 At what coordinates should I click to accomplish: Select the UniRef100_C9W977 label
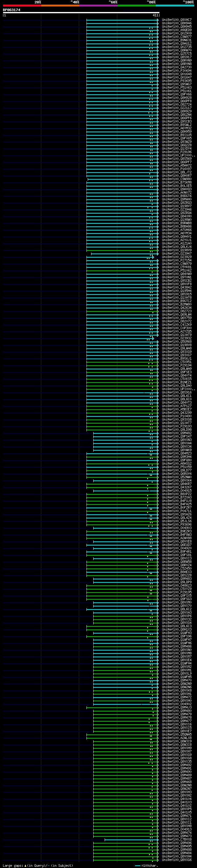177,37
